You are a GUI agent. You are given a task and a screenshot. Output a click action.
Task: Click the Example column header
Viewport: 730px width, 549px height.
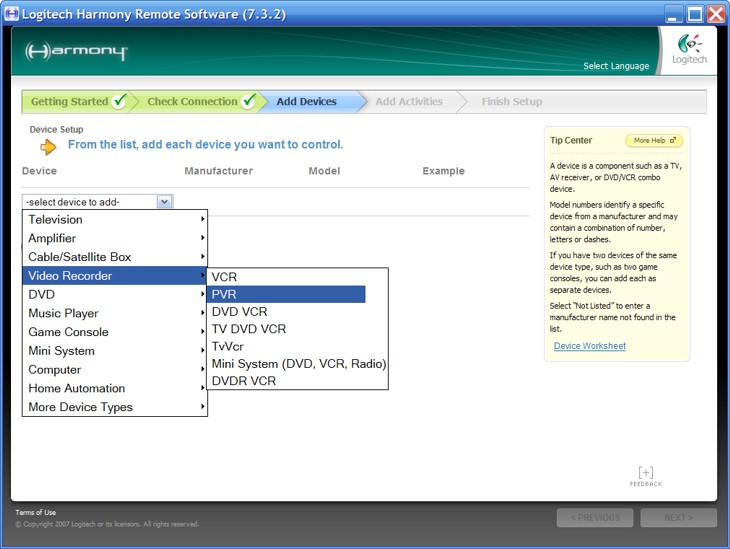(444, 171)
